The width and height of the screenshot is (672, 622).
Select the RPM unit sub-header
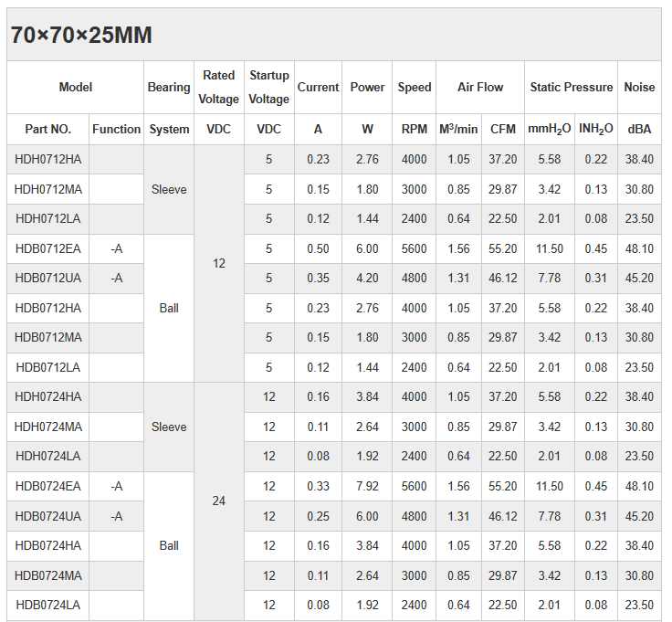[414, 130]
